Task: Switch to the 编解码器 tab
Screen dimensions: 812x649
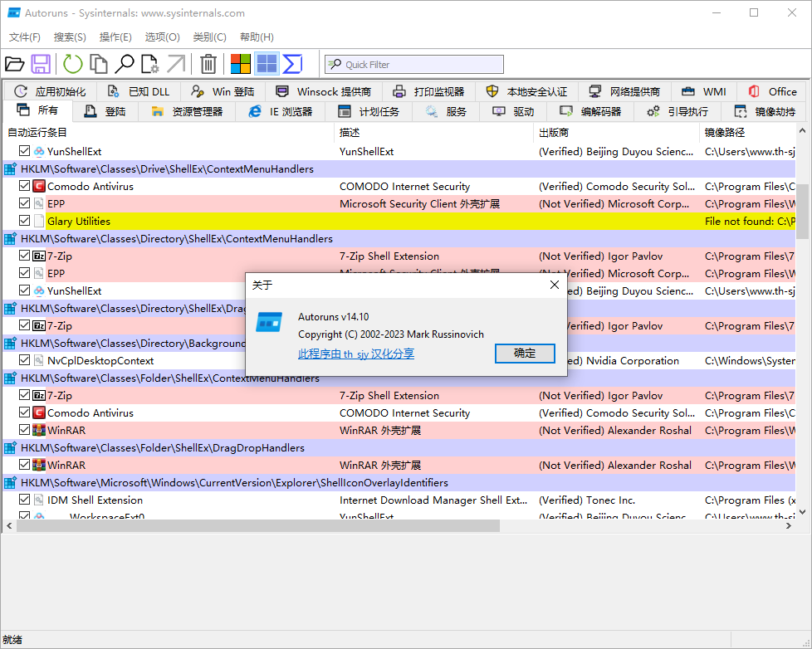Action: pos(591,111)
